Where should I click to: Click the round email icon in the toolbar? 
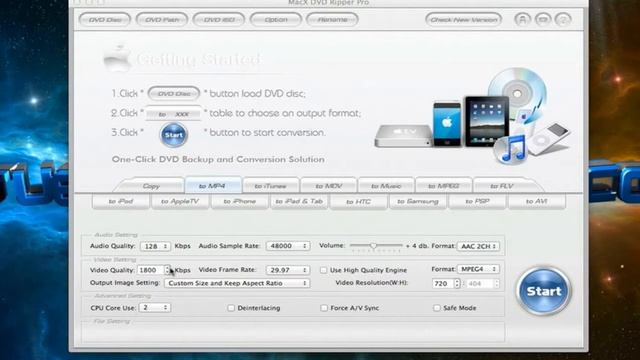pyautogui.click(x=543, y=19)
